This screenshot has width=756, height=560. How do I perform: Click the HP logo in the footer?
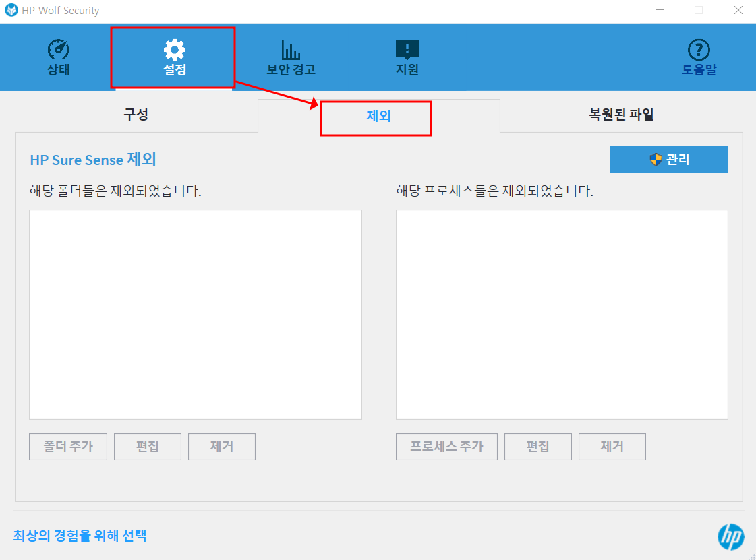[731, 536]
